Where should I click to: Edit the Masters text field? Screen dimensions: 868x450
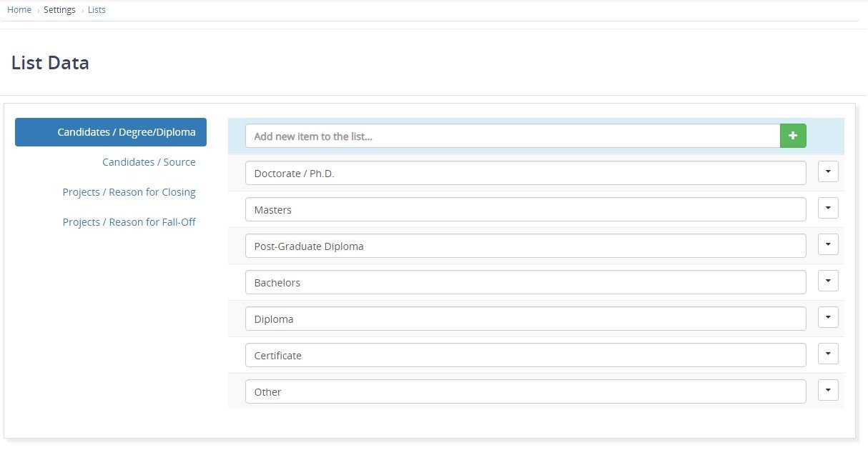526,209
